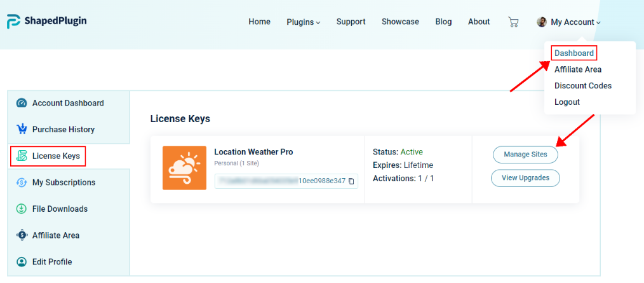Viewport: 644px width, 283px height.
Task: Open the Showcase page
Action: click(401, 22)
